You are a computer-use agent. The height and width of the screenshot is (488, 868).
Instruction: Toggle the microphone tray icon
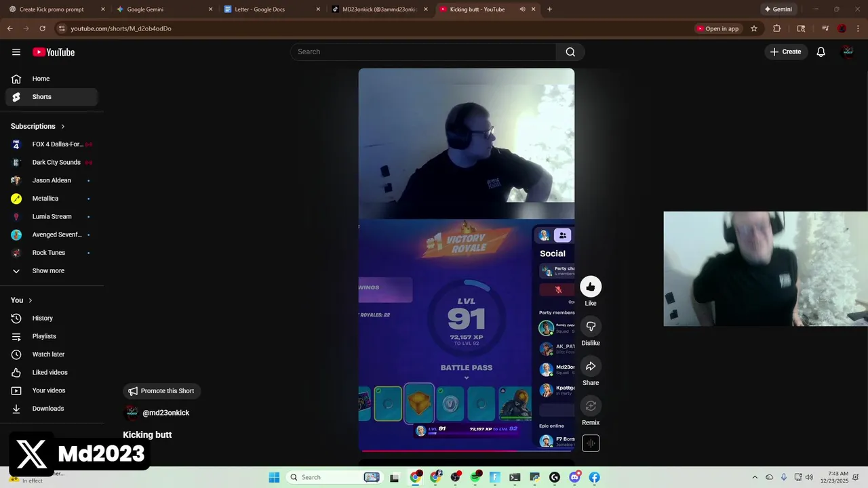pyautogui.click(x=784, y=477)
